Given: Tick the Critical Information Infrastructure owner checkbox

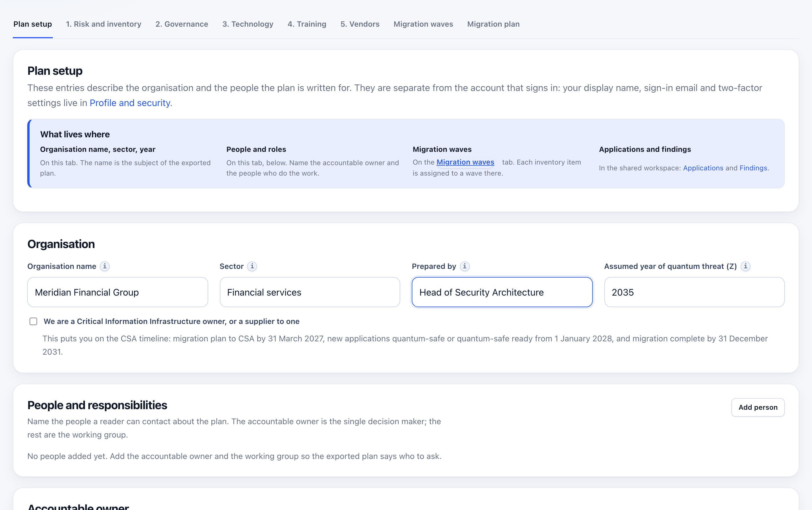Looking at the screenshot, I should [33, 321].
